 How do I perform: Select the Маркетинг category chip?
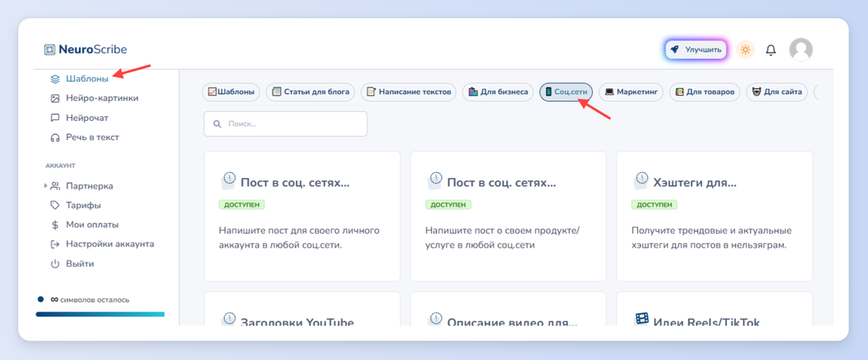tap(630, 92)
